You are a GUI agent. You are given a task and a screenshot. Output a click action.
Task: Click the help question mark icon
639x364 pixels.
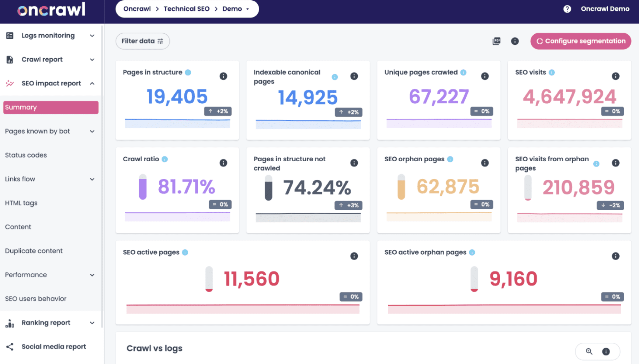[567, 9]
